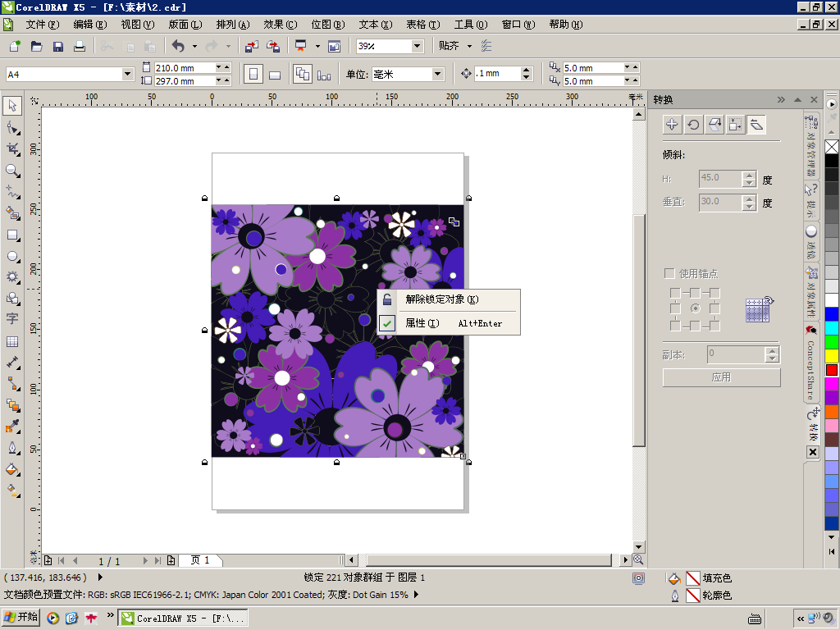Switch to Skew transform icon
The width and height of the screenshot is (840, 630).
(x=756, y=125)
